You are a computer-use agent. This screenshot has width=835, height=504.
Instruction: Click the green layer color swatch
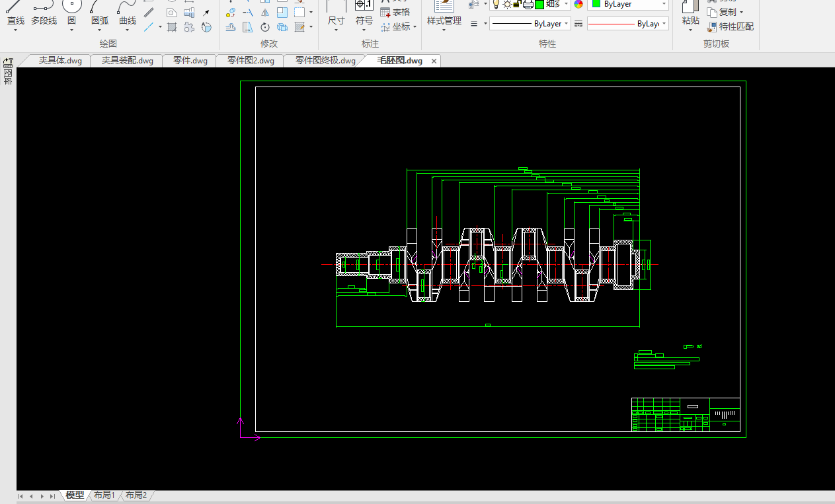tap(539, 5)
